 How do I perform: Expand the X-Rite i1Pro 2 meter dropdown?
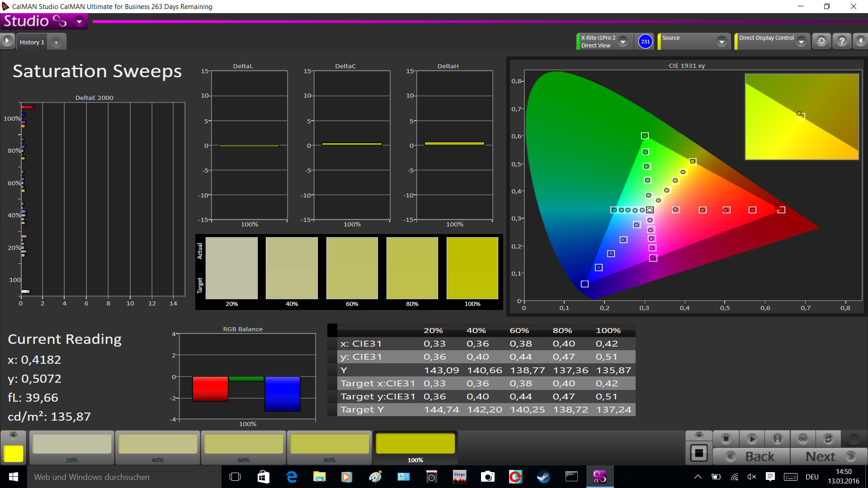point(623,42)
